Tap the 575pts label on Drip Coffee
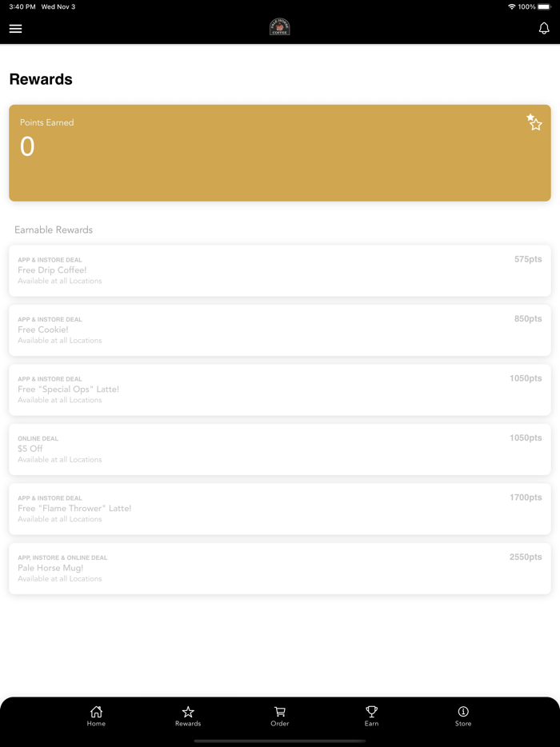This screenshot has height=747, width=560. click(x=528, y=259)
